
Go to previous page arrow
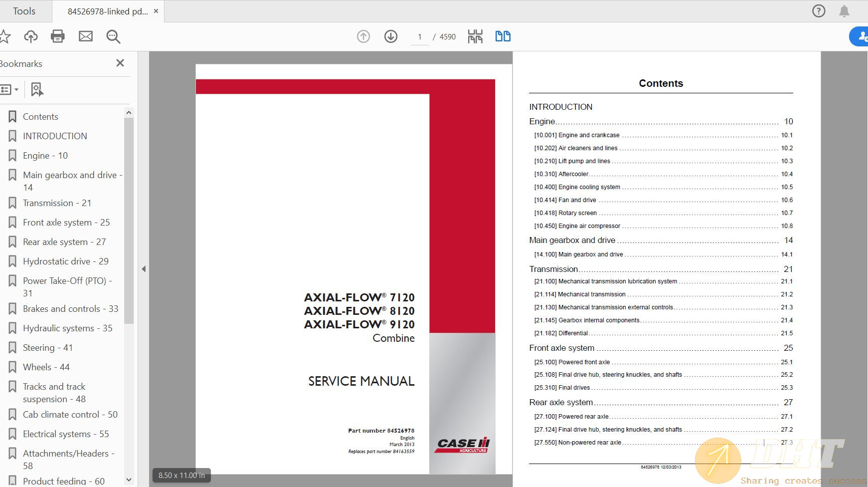(x=363, y=36)
